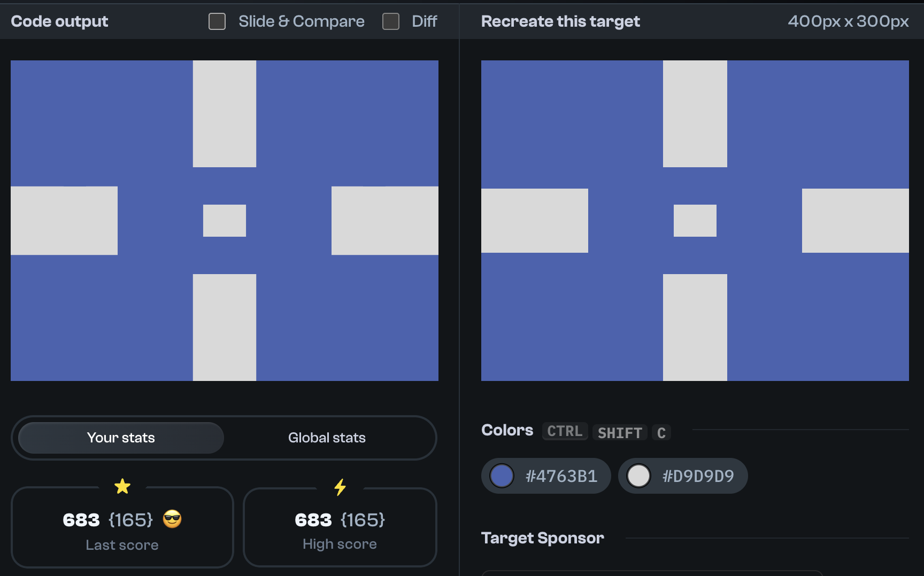The height and width of the screenshot is (576, 924).
Task: Enable the Slide & Compare checkbox
Action: tap(217, 21)
